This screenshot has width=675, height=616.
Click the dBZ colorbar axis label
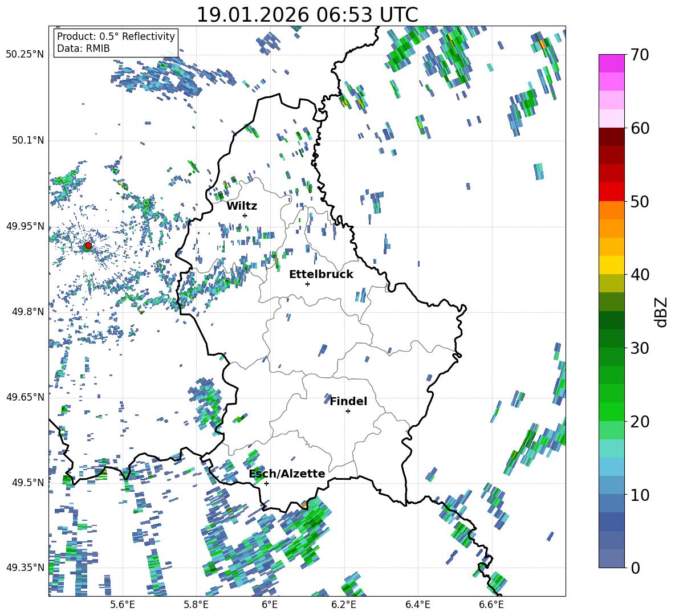[661, 312]
